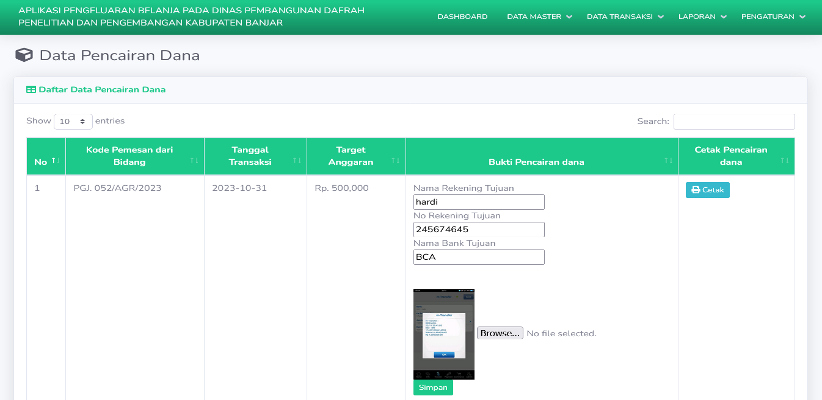Click the Nama Rekening Tujuan field
Screen dimensions: 822x400
pyautogui.click(x=479, y=202)
